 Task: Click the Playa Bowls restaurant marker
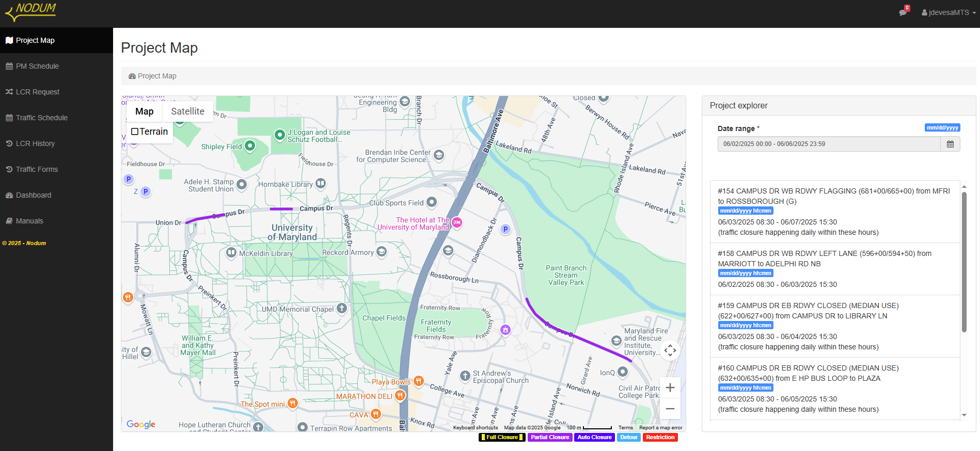coord(419,381)
